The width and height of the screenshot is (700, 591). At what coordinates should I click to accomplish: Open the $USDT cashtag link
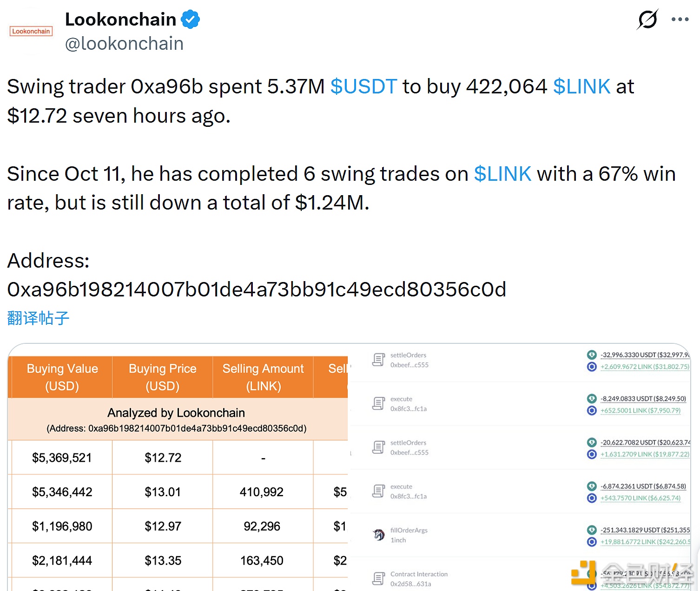coord(363,86)
